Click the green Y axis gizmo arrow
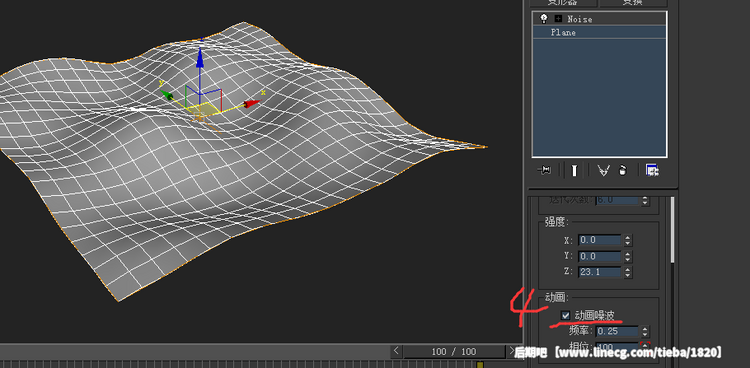 click(x=166, y=95)
